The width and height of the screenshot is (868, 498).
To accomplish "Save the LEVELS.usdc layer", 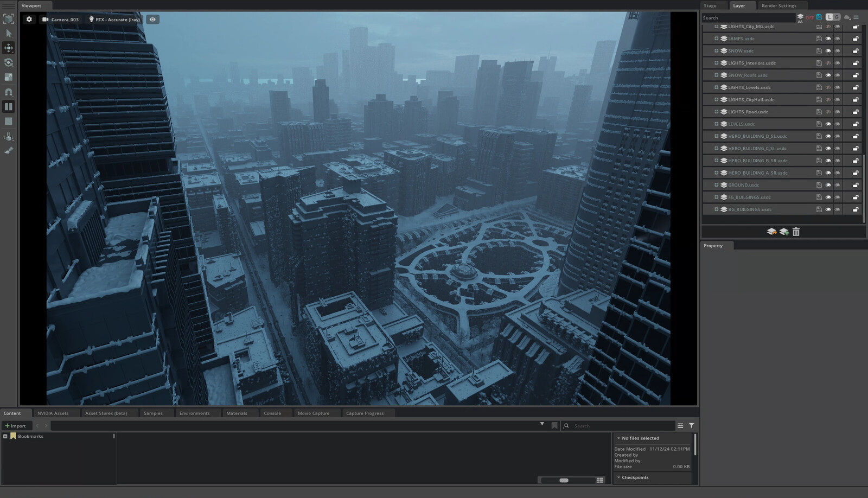I will (819, 124).
